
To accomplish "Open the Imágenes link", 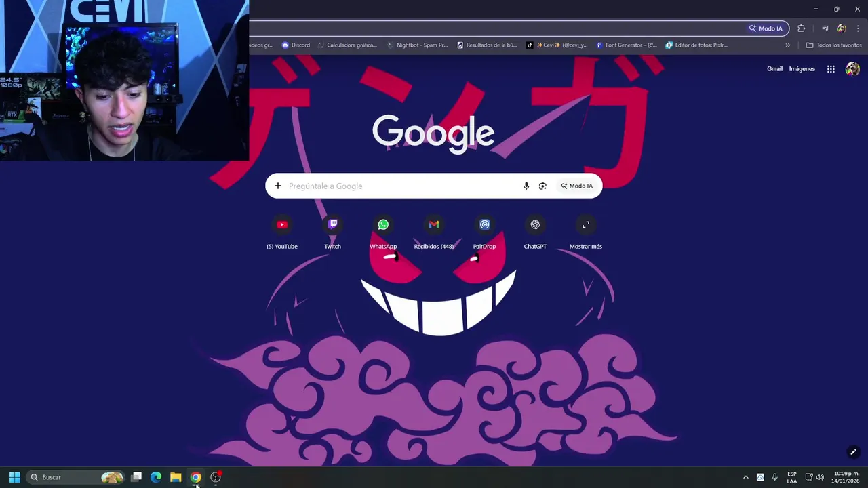I will [x=802, y=69].
